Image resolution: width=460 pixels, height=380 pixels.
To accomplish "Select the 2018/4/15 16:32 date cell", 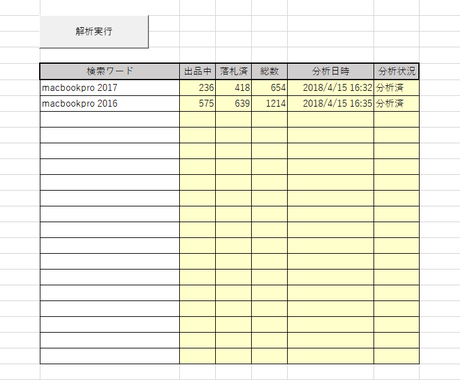I will click(331, 88).
